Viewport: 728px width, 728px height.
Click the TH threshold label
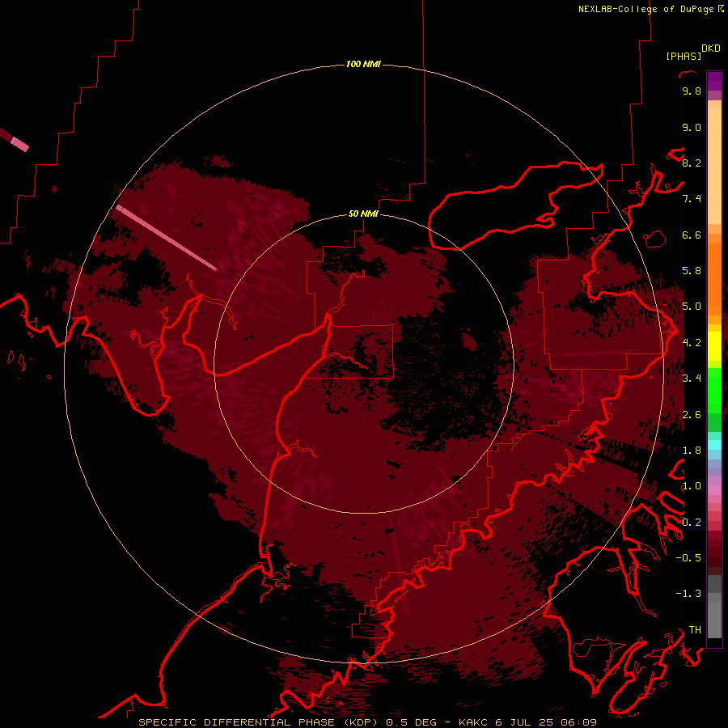[695, 630]
